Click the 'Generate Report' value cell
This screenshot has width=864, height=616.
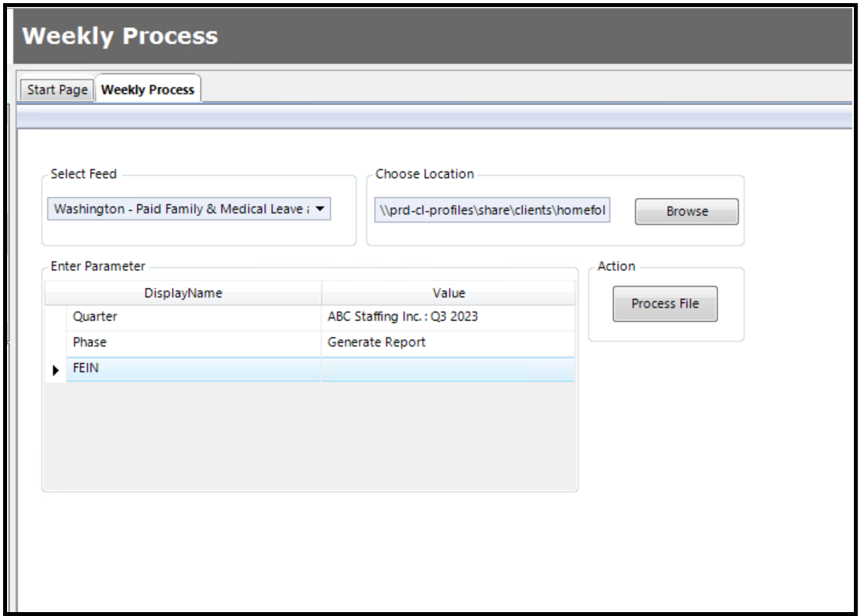(x=448, y=343)
